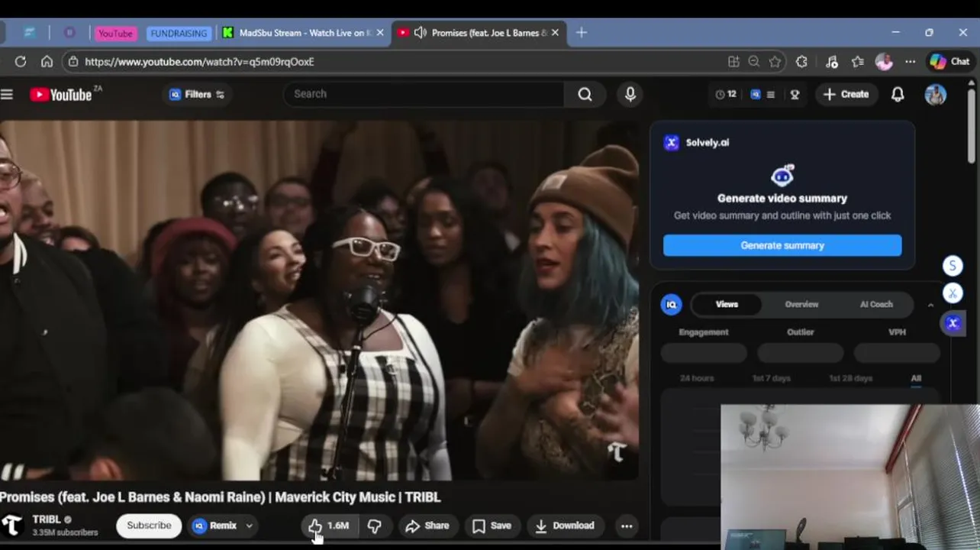
Task: Add this page to favorites star
Action: tap(775, 62)
